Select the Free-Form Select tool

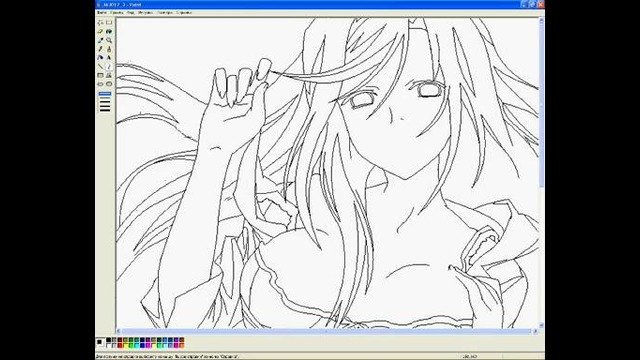(100, 22)
